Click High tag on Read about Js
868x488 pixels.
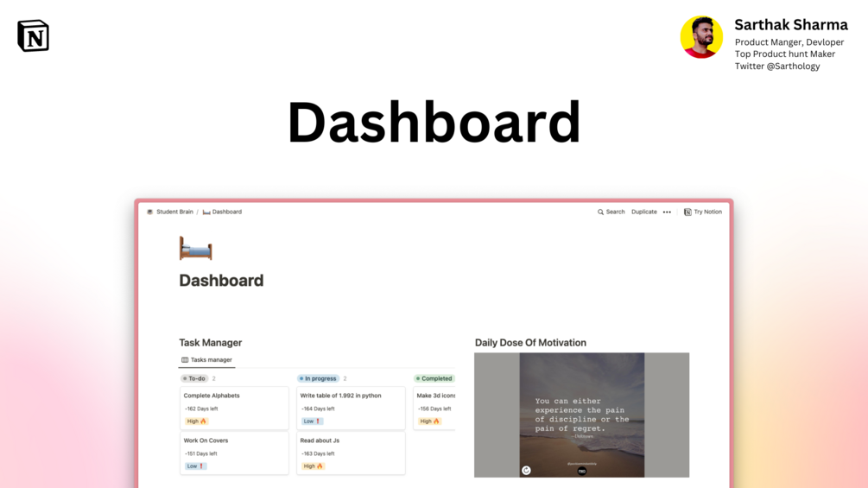[314, 466]
